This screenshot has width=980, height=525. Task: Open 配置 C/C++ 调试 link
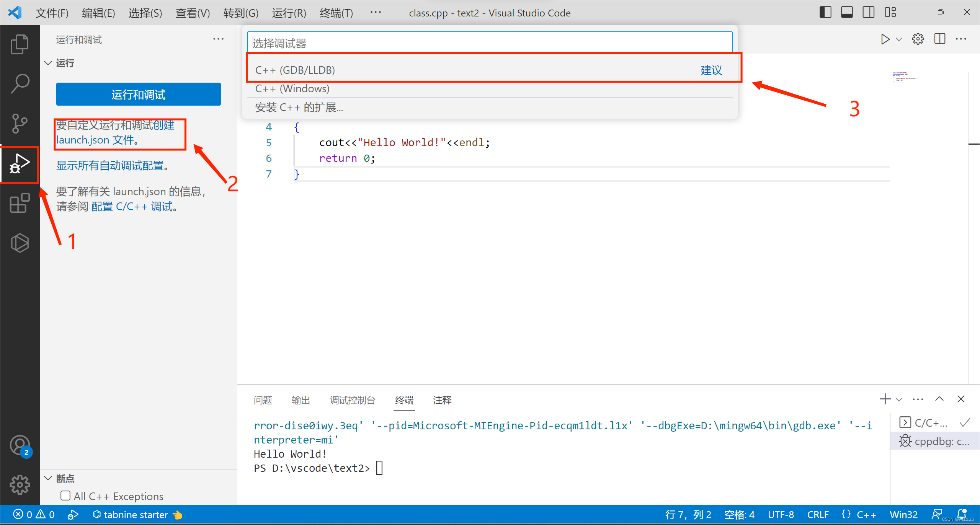[132, 207]
